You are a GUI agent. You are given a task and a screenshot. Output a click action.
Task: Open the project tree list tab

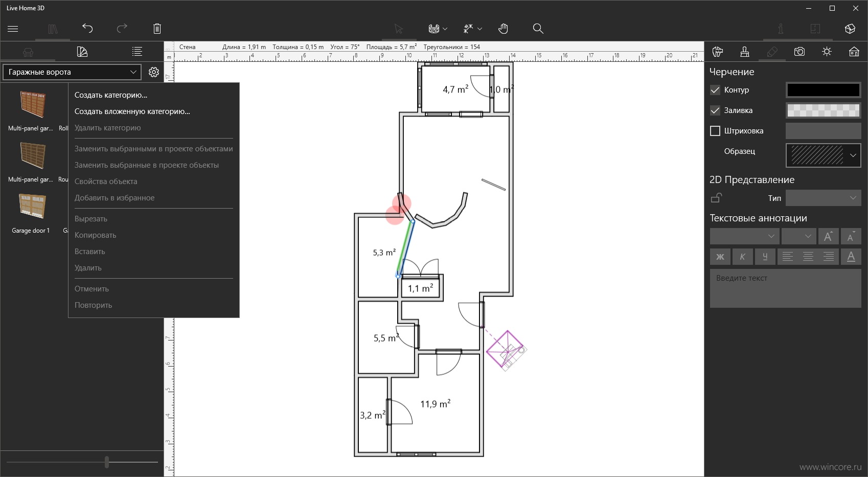pyautogui.click(x=137, y=52)
